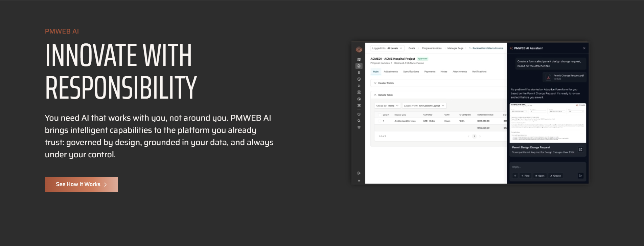Open the generated form preview thumbnail

(x=548, y=123)
